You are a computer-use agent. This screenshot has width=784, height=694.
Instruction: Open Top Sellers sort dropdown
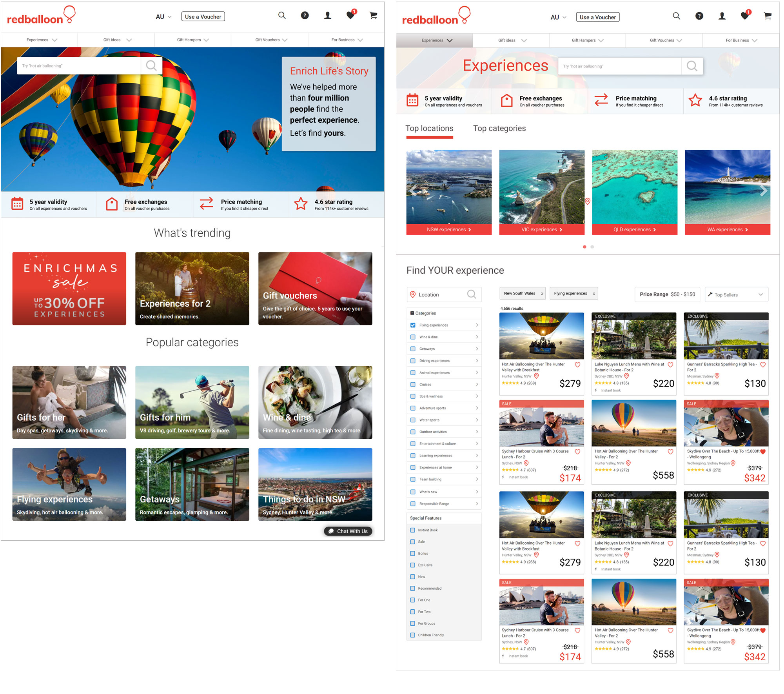coord(736,294)
